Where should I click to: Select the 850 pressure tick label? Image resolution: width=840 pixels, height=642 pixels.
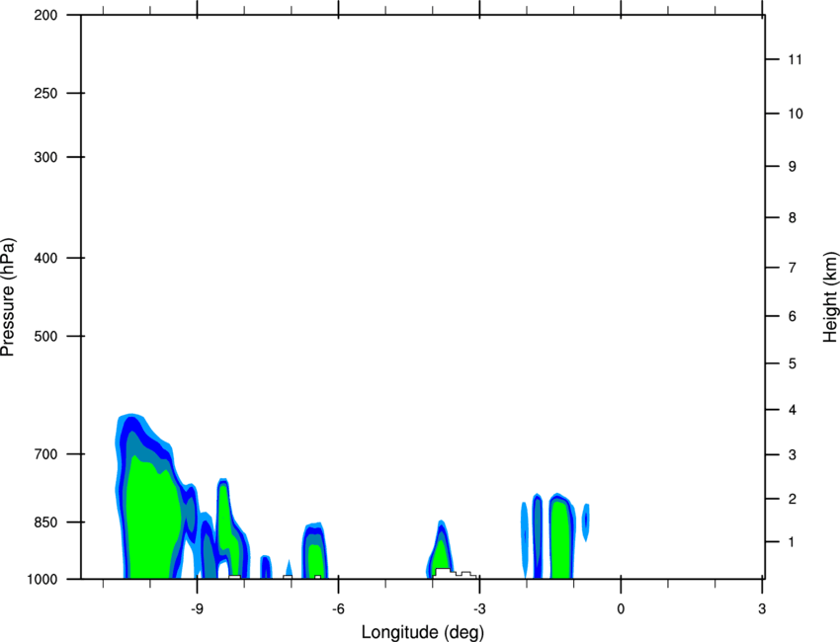[45, 522]
